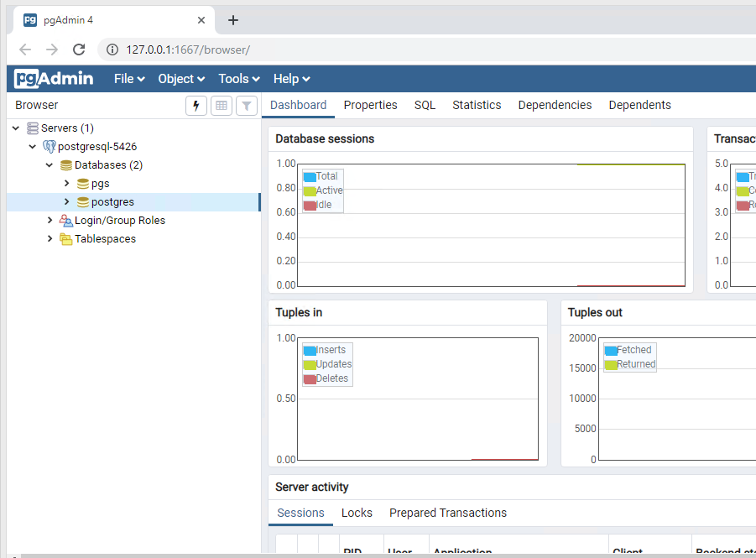Switch to the Locks tab
This screenshot has height=558, width=756.
pos(357,513)
